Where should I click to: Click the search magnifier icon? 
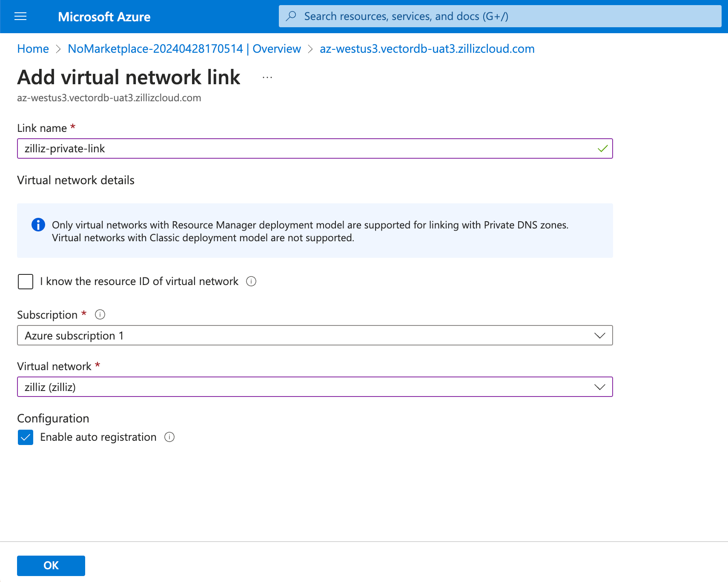point(291,16)
